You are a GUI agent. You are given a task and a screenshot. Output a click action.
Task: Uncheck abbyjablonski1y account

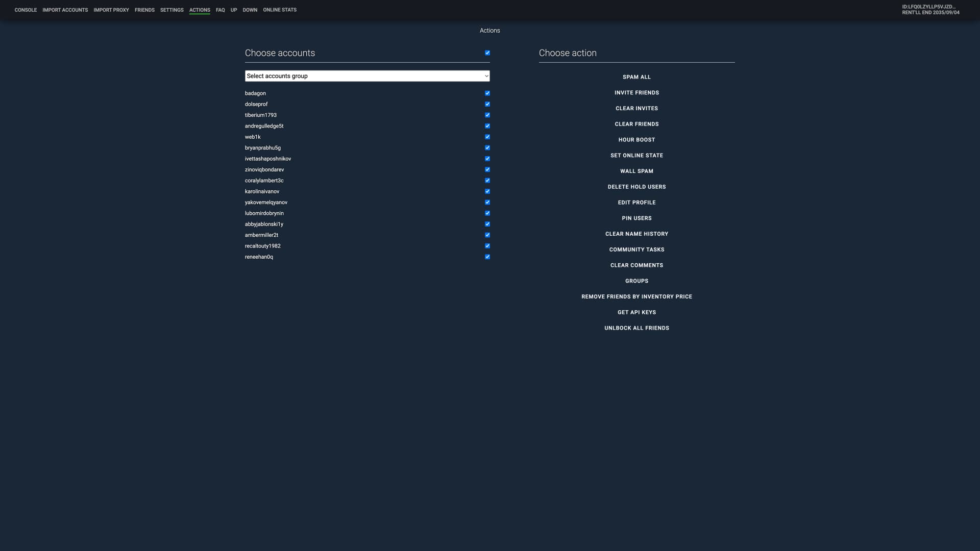[x=487, y=224]
